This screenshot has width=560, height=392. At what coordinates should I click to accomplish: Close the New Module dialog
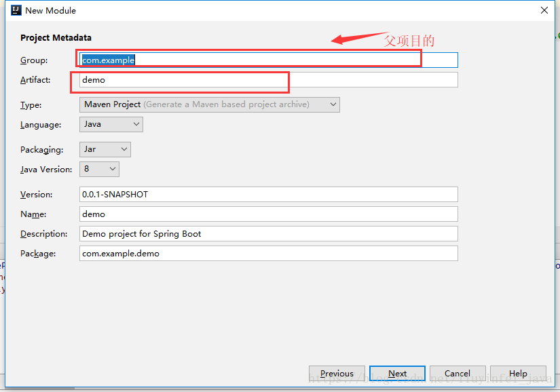coord(544,10)
